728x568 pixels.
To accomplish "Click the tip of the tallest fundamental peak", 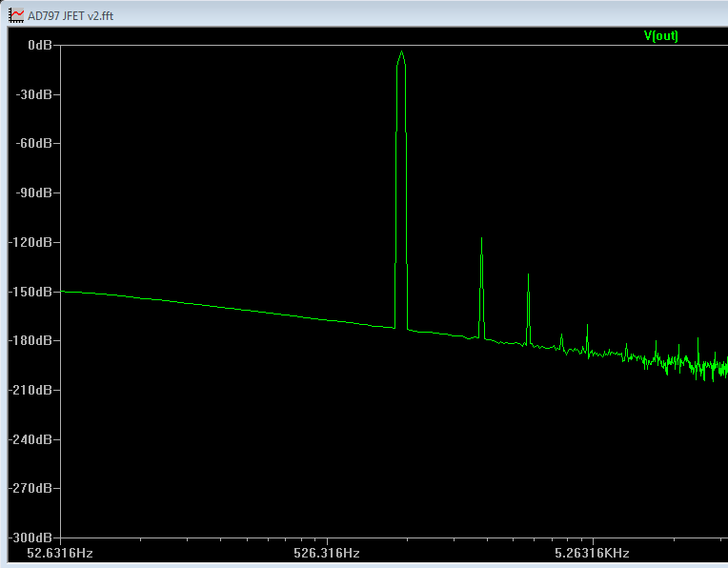I will (401, 51).
